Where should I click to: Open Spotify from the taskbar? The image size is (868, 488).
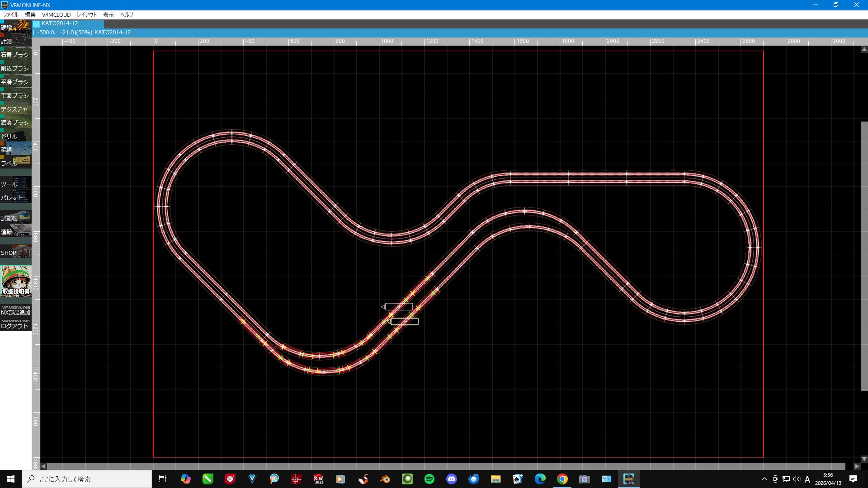[x=429, y=479]
